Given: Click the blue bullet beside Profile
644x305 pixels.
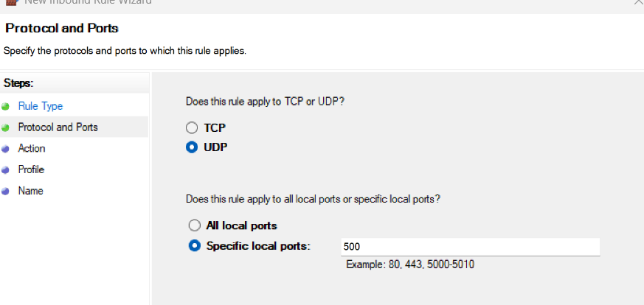Looking at the screenshot, I should click(x=5, y=170).
